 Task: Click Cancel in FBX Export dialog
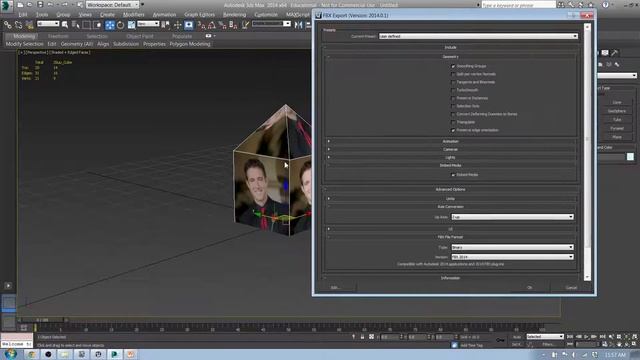point(571,288)
